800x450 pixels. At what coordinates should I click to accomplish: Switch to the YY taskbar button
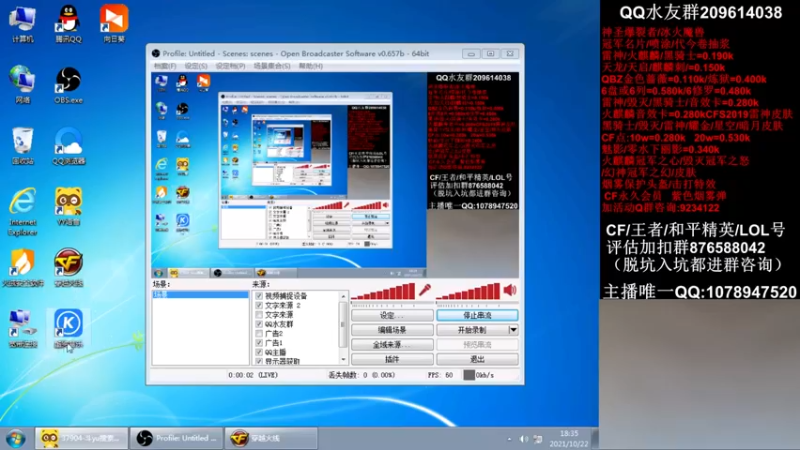pyautogui.click(x=81, y=438)
